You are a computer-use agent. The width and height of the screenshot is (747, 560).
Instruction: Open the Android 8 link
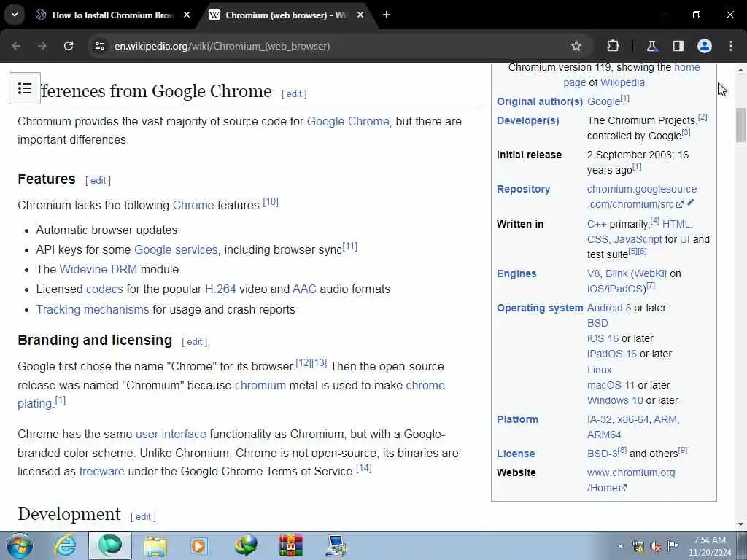point(609,308)
